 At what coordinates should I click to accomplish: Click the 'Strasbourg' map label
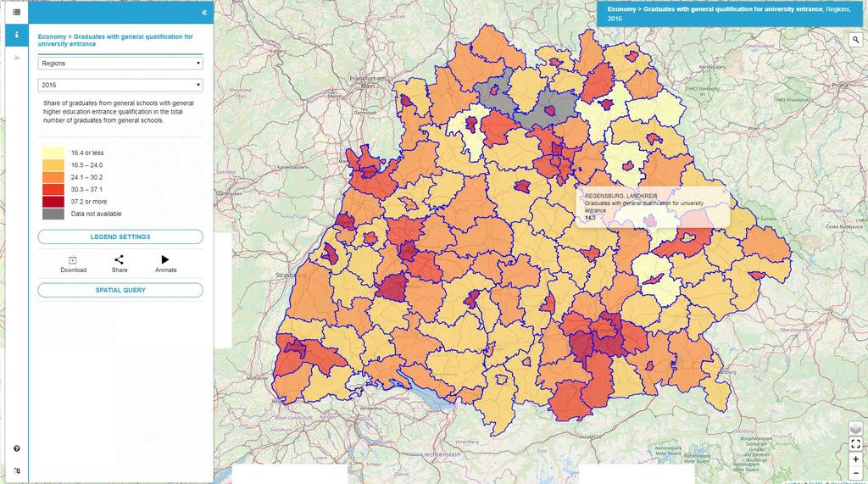(292, 275)
